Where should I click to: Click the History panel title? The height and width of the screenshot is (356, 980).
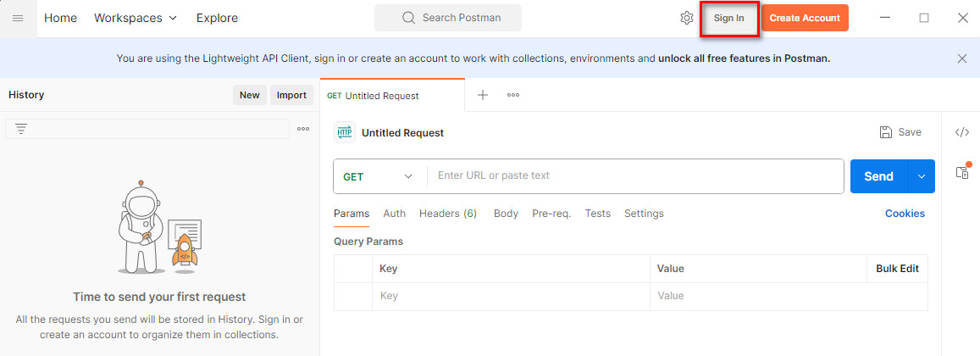tap(26, 95)
